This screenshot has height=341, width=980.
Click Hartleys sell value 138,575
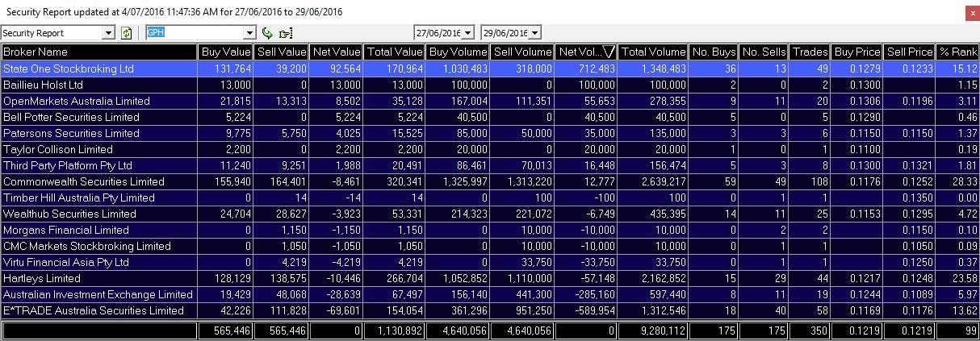pyautogui.click(x=289, y=279)
